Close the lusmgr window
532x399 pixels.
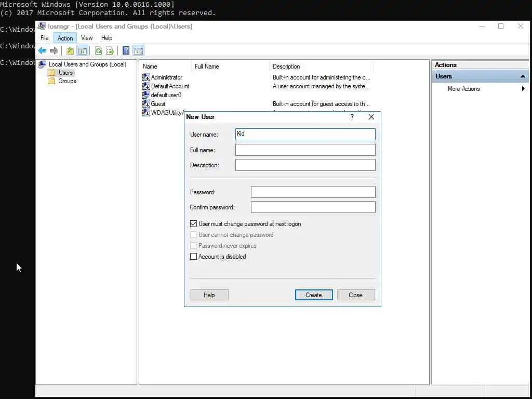[521, 26]
